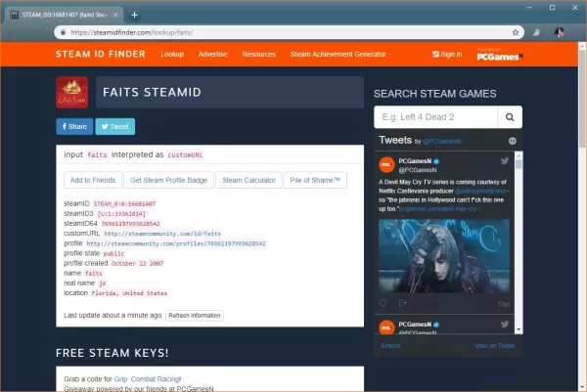
Task: Click the faits profile avatar image
Action: (72, 93)
